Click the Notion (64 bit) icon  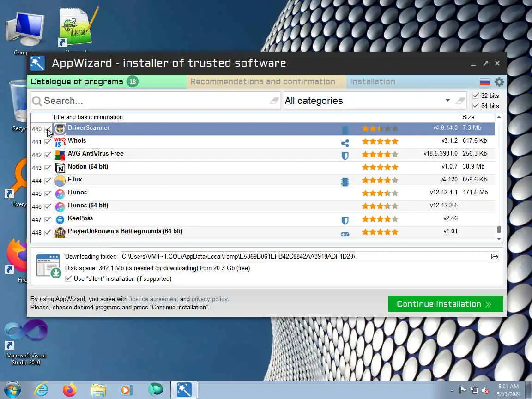60,168
